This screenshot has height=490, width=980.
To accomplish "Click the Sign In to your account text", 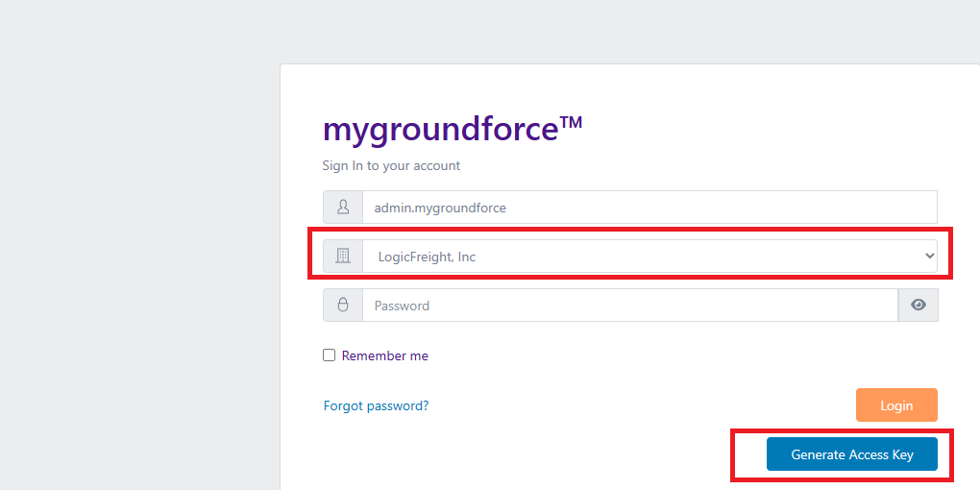I will click(391, 165).
